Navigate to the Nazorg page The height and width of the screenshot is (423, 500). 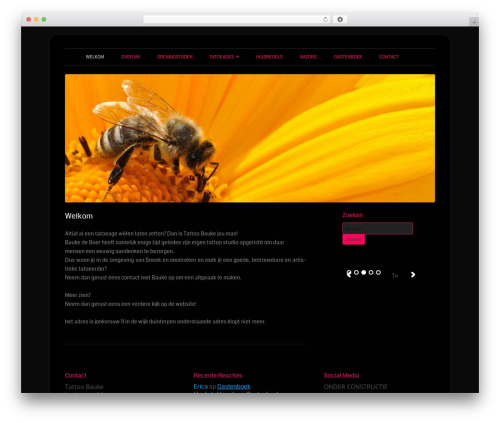click(x=308, y=57)
